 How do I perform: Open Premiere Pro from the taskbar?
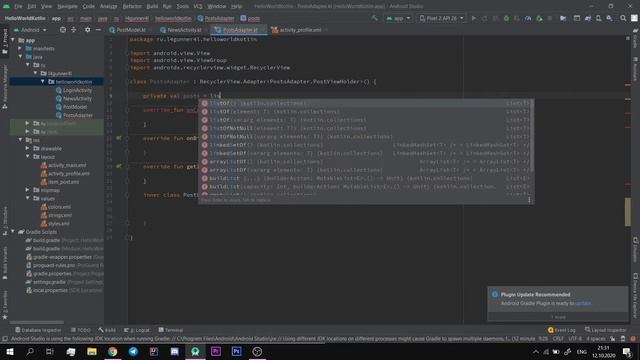click(x=216, y=351)
